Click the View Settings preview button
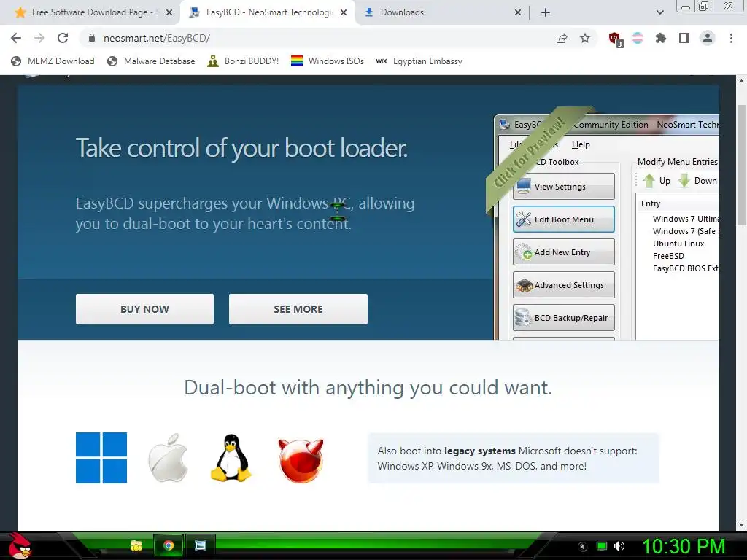This screenshot has width=747, height=560. pos(564,186)
